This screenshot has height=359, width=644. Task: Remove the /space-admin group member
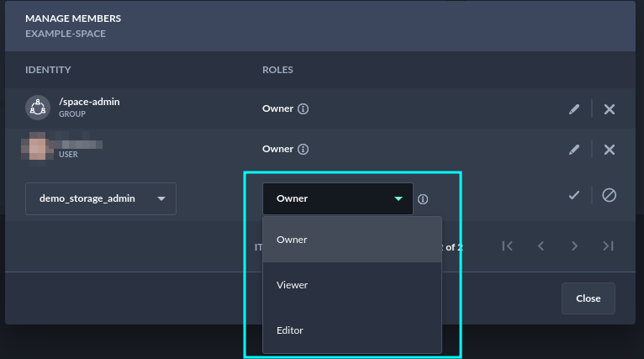[x=610, y=109]
